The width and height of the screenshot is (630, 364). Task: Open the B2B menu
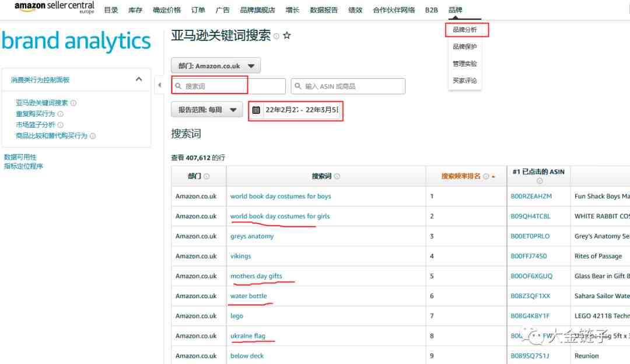[432, 10]
